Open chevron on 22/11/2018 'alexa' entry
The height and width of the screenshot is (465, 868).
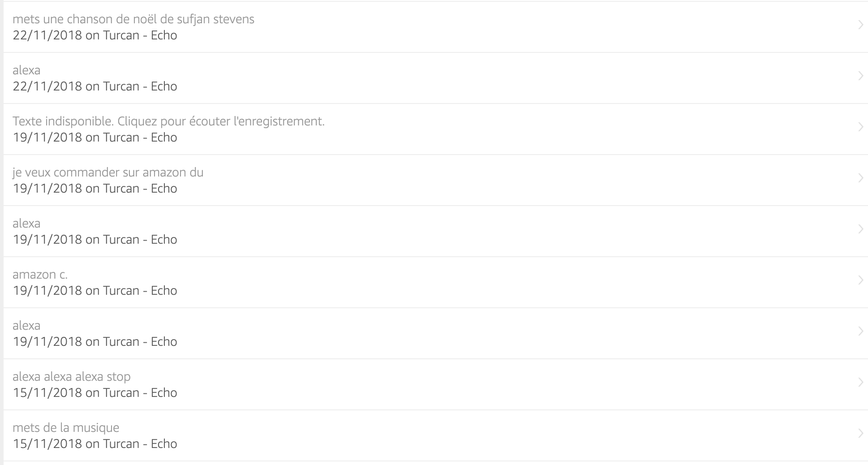[x=860, y=76]
